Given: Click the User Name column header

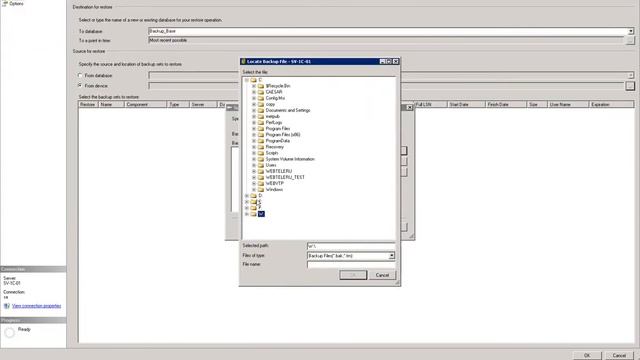Looking at the screenshot, I should click(x=568, y=105).
